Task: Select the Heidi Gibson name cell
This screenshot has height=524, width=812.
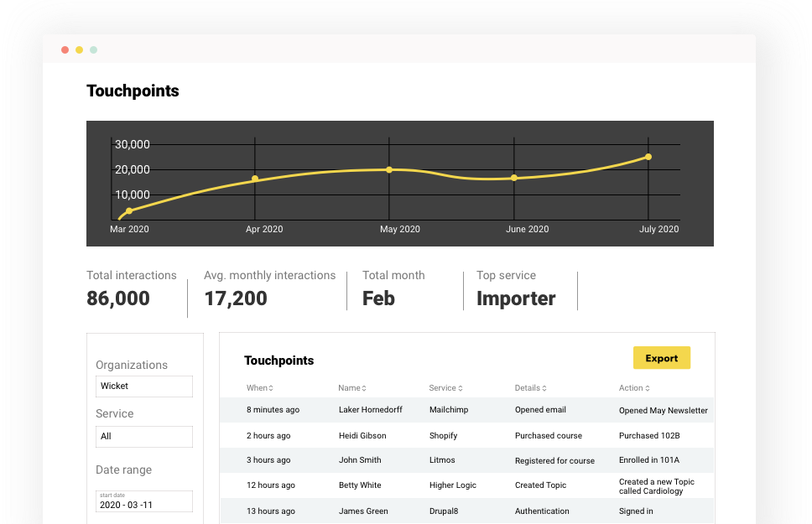Action: [x=362, y=435]
